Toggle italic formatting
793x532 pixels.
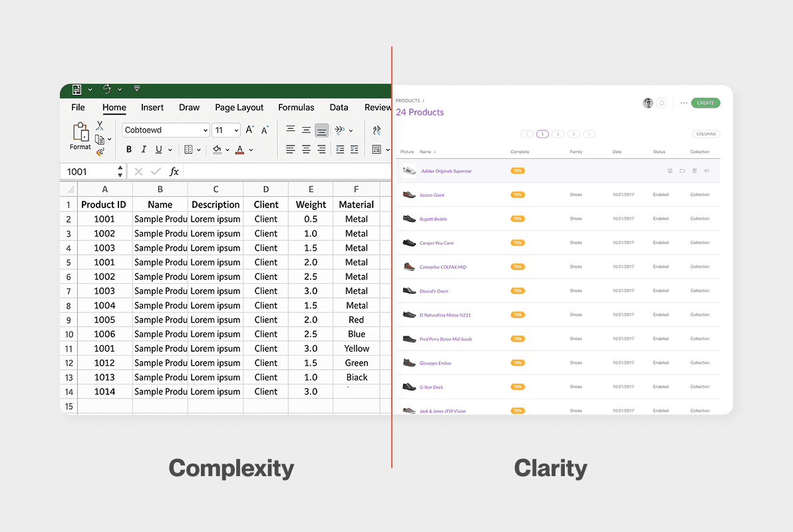pos(144,150)
